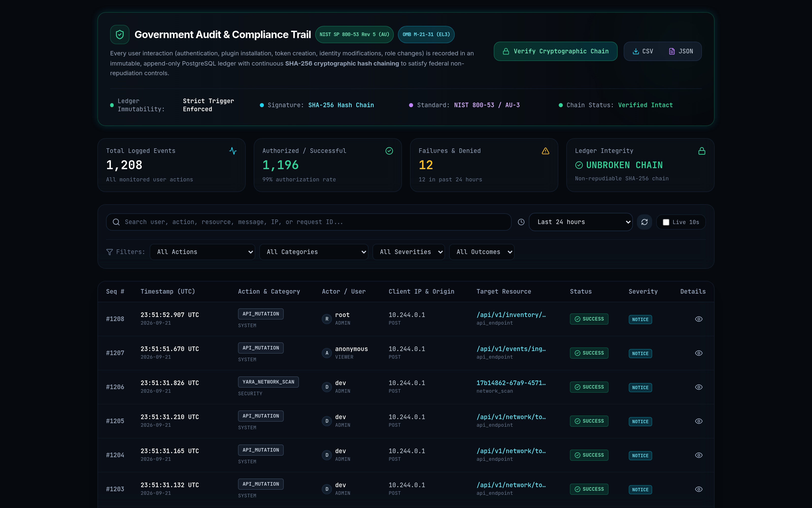Click the check-circle icon on Authorized / Successful card

[389, 151]
